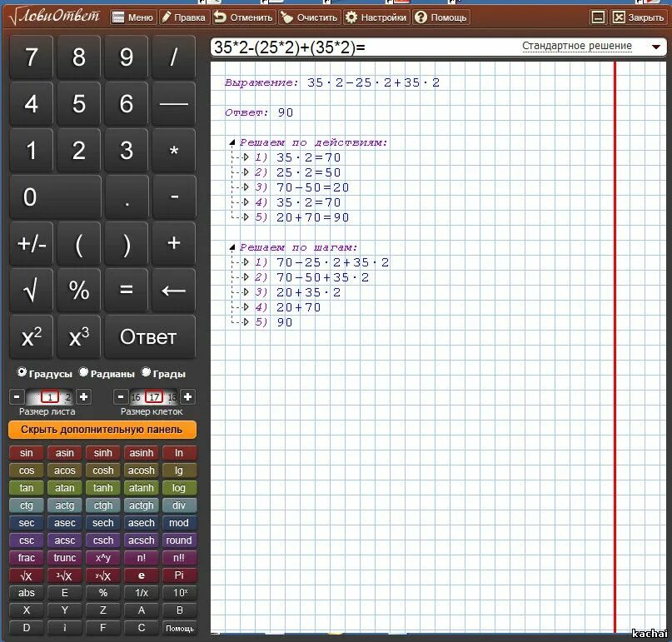The height and width of the screenshot is (642, 672).
Task: Open the Меню menu
Action: point(133,17)
